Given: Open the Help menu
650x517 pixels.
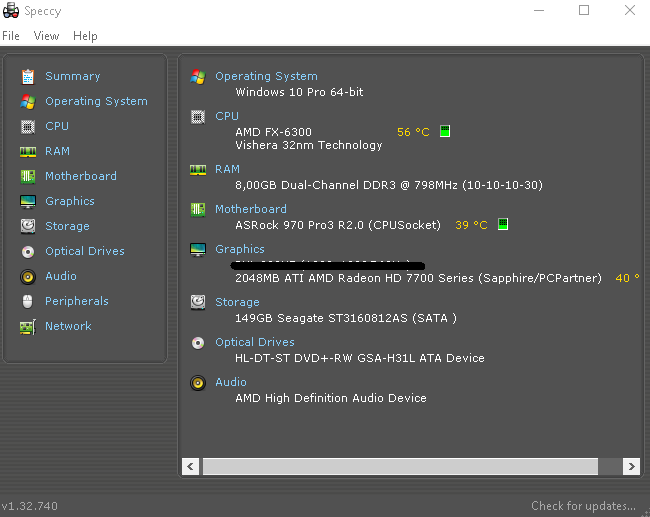Looking at the screenshot, I should point(85,36).
